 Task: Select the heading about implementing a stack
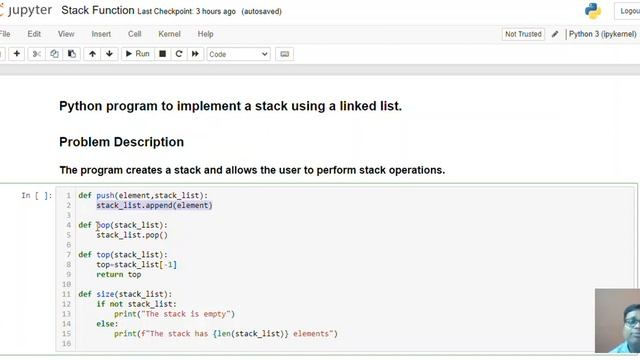click(230, 106)
